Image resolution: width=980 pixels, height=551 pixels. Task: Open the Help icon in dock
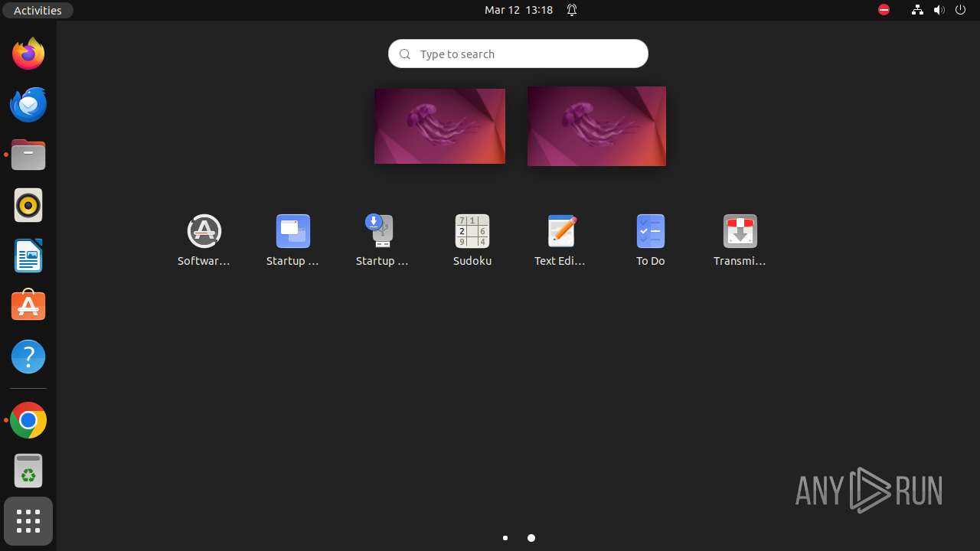click(x=28, y=357)
